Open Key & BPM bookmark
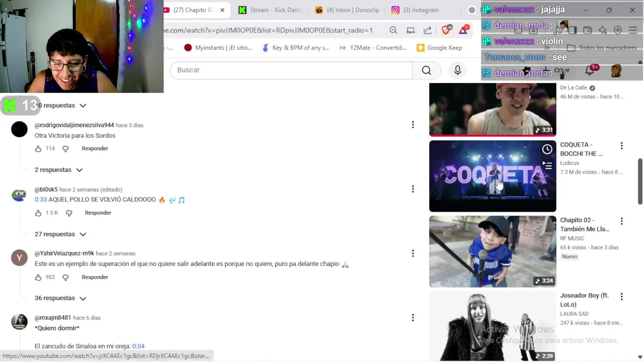The image size is (644, 362). click(x=296, y=48)
